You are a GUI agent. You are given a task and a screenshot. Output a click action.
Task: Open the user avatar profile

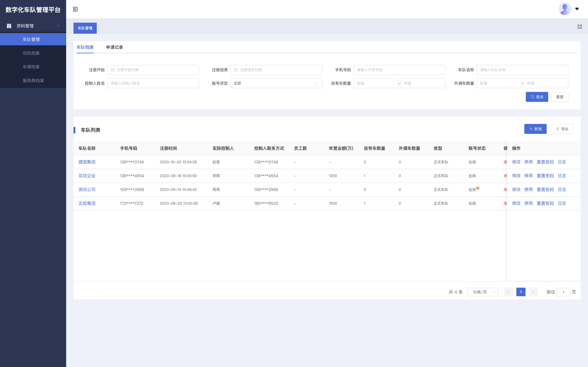tap(565, 9)
